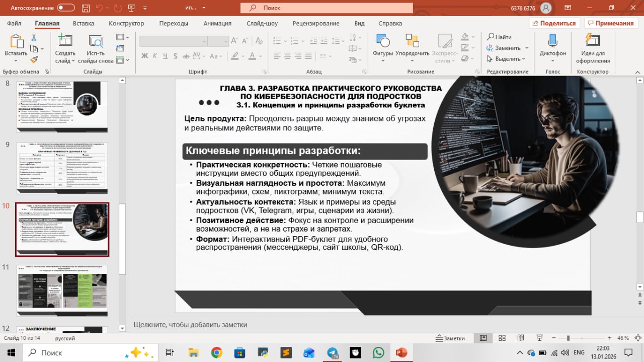Open WhatsApp from the taskbar
Viewport: 644px width, 362px height.
tap(378, 352)
